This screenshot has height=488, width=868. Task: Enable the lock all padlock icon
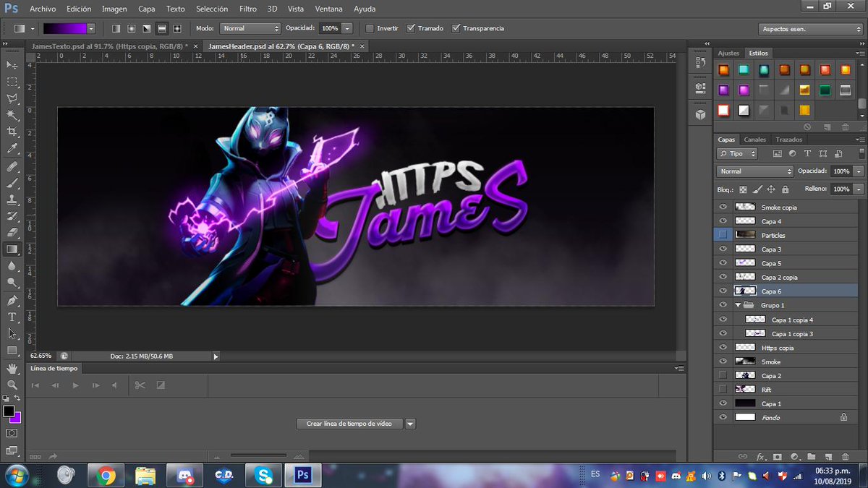click(x=785, y=189)
